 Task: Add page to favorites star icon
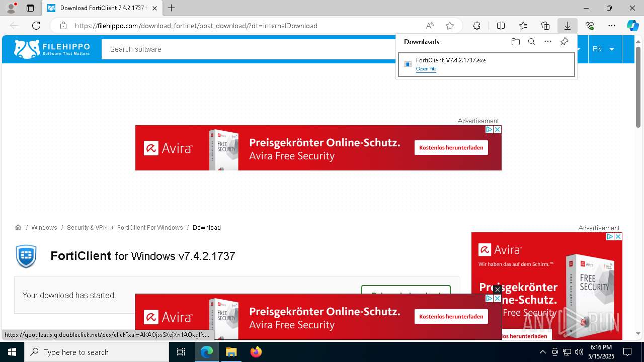pos(450,26)
